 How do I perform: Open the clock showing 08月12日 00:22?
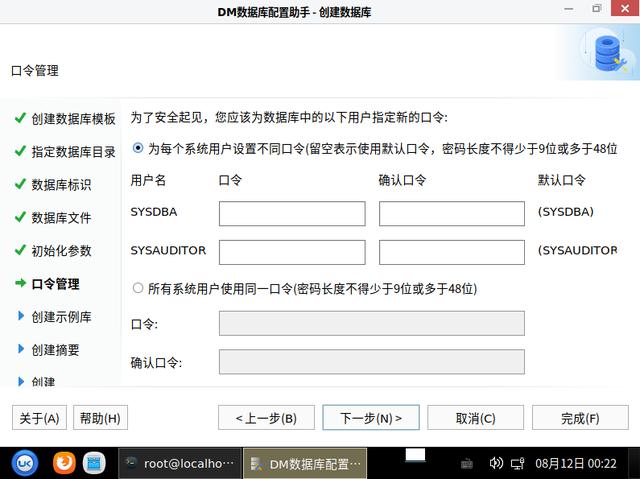pos(576,463)
